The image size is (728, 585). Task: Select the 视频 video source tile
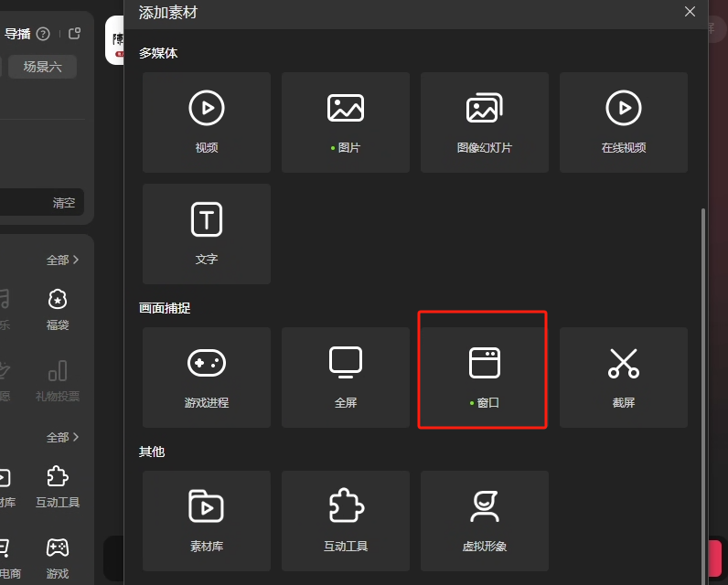tap(207, 122)
